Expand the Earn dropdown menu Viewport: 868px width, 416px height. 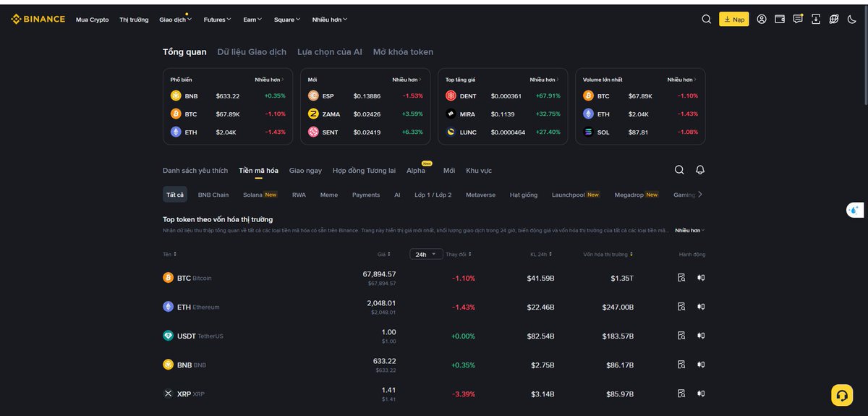click(252, 20)
